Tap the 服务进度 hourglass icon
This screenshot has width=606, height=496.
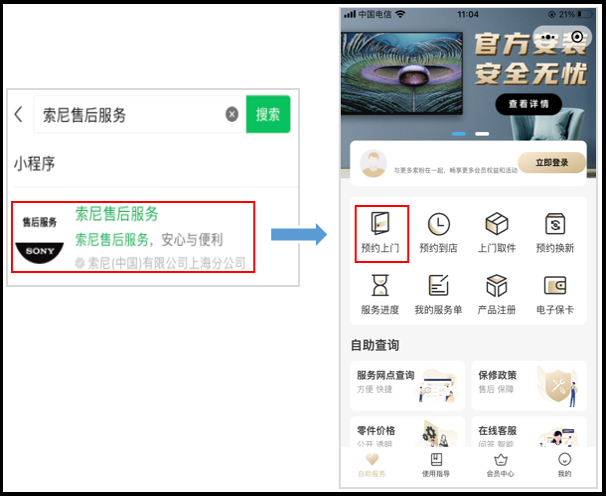click(380, 285)
